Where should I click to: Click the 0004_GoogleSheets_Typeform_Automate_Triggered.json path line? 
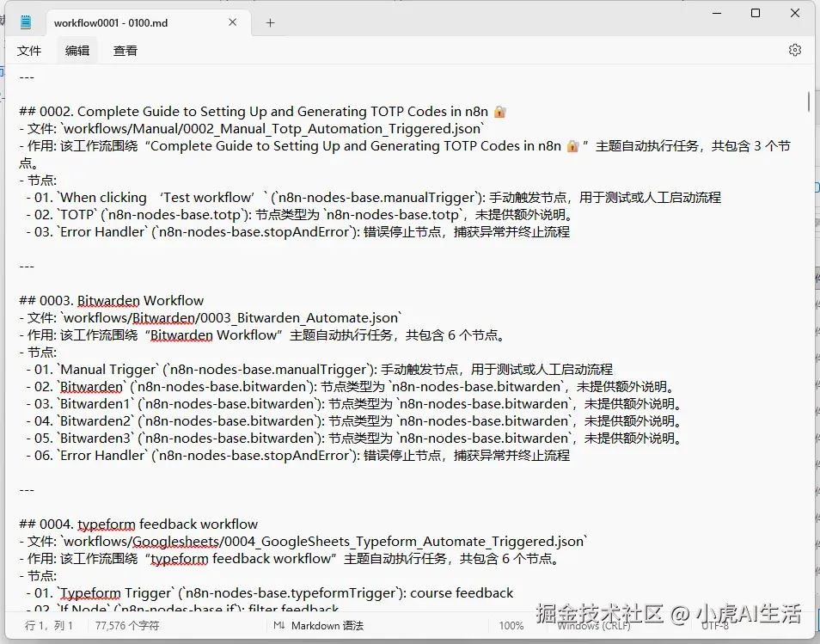click(x=303, y=542)
